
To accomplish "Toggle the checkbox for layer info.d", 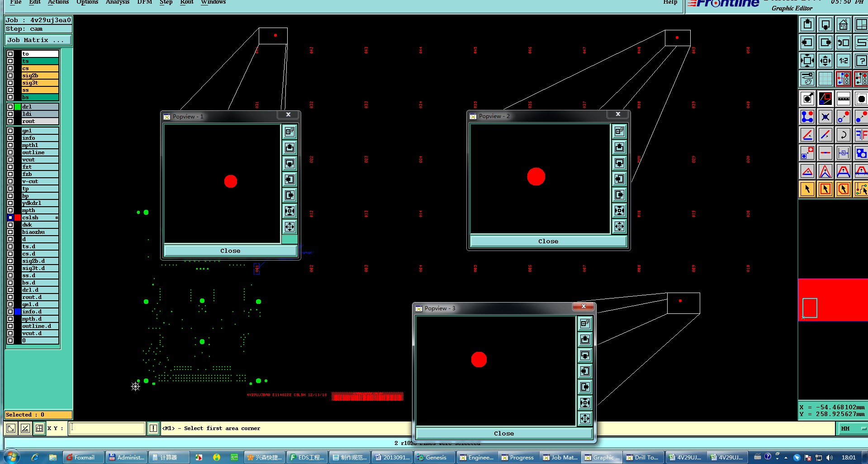I will [x=10, y=312].
